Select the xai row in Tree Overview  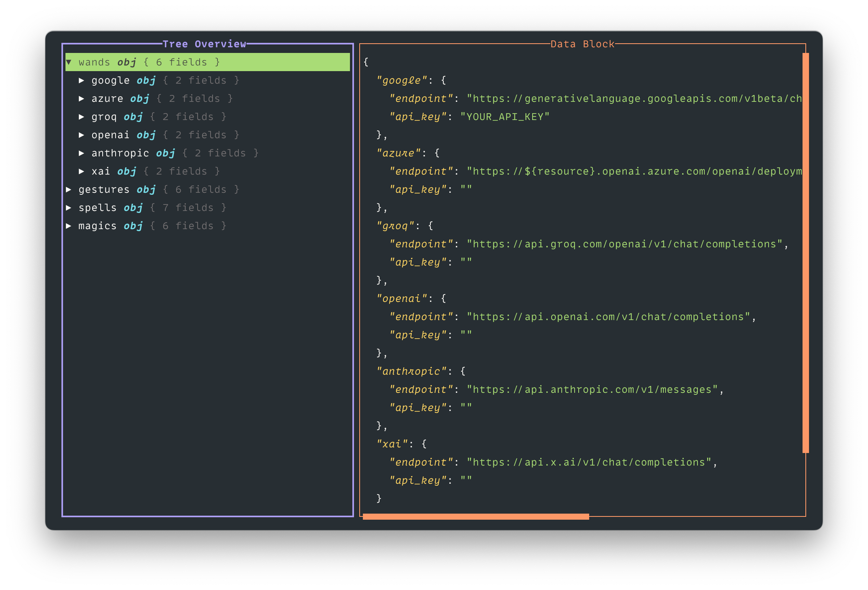point(208,171)
